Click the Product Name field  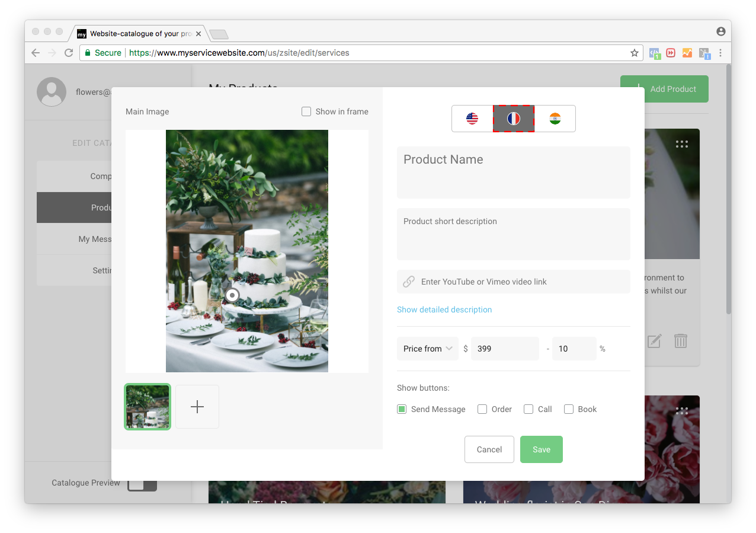[514, 173]
